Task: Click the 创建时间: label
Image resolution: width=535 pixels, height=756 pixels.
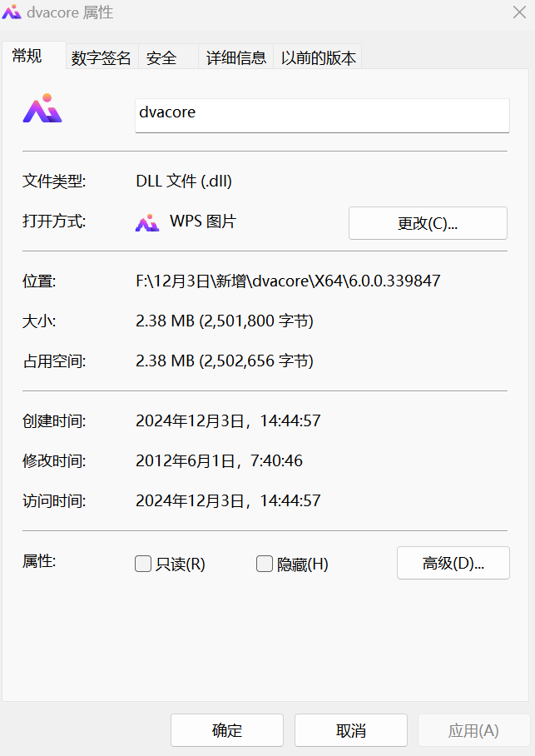Action: click(54, 420)
